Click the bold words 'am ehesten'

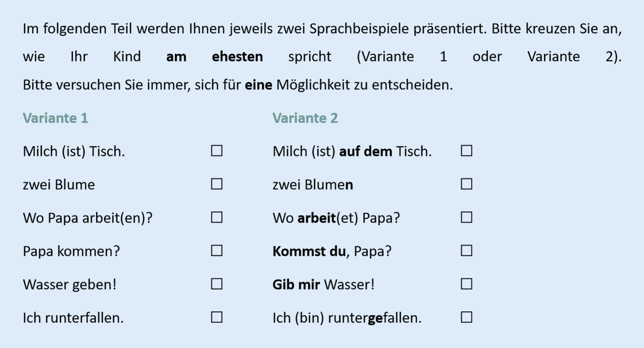[215, 57]
